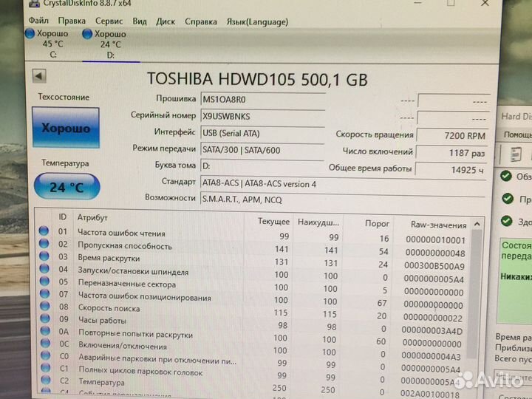Open the Вид menu
The image size is (532, 399).
click(140, 21)
